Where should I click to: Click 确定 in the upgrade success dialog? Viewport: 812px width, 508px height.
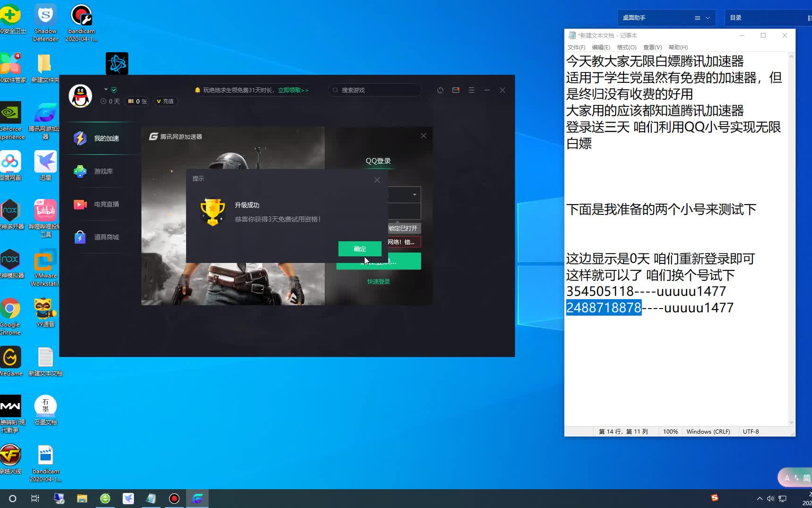360,249
